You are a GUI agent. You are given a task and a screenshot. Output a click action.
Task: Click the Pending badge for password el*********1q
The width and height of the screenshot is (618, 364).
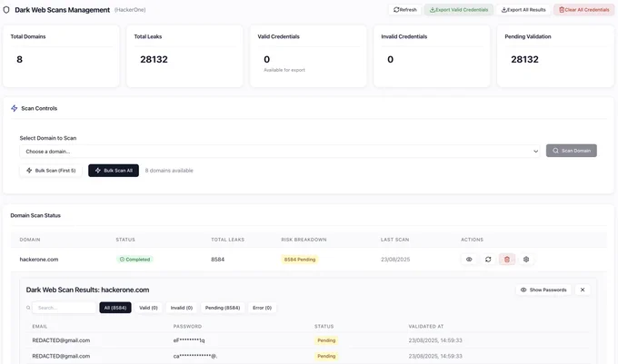click(326, 340)
